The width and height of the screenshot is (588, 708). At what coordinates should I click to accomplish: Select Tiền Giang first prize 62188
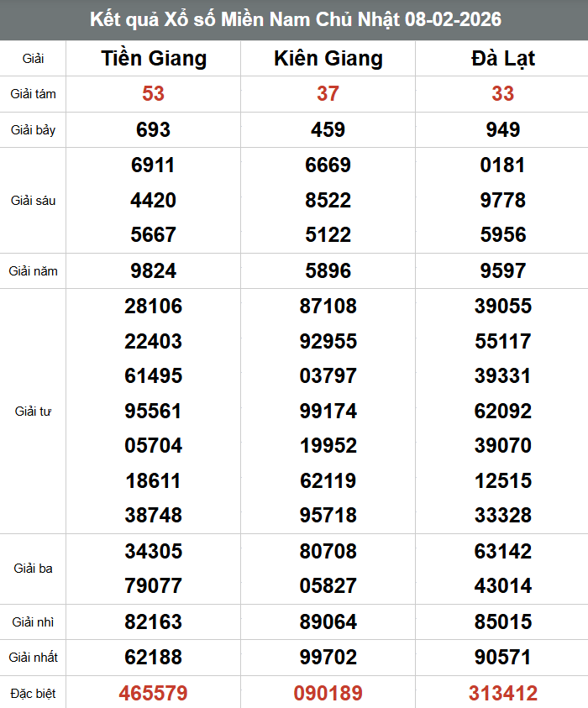tap(153, 657)
